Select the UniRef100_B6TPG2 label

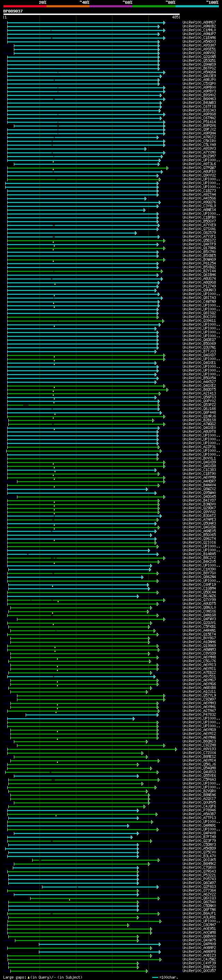coord(199,68)
